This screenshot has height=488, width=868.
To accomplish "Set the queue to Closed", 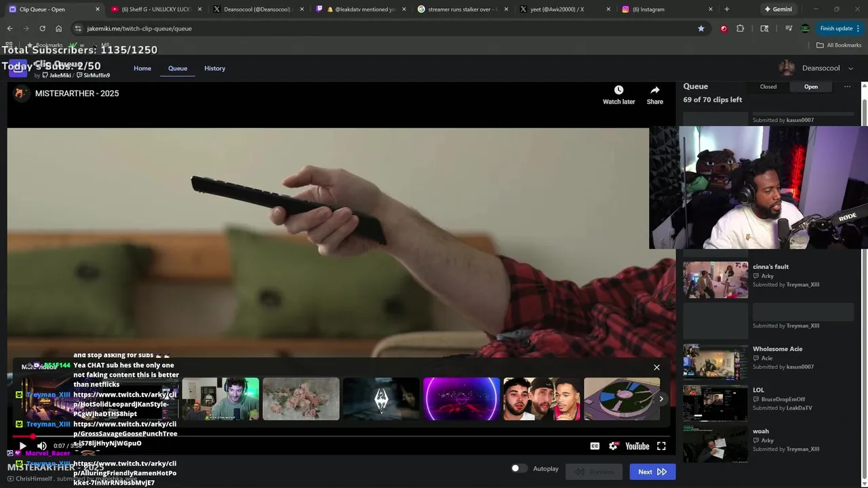I will [768, 87].
